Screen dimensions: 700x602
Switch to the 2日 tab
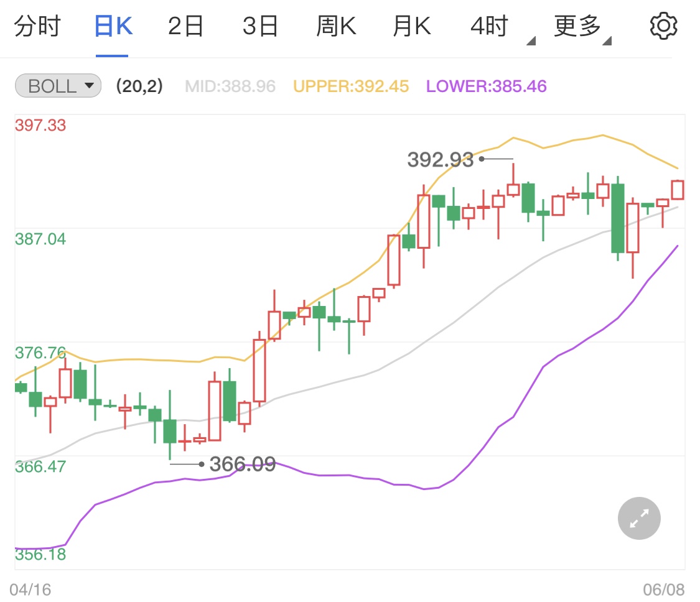click(x=185, y=26)
